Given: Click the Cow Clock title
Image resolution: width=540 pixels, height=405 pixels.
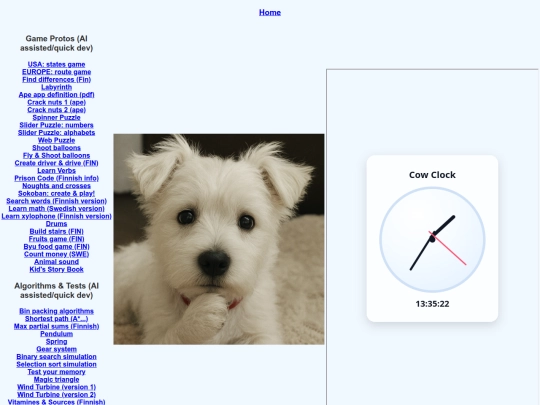Looking at the screenshot, I should pos(432,175).
